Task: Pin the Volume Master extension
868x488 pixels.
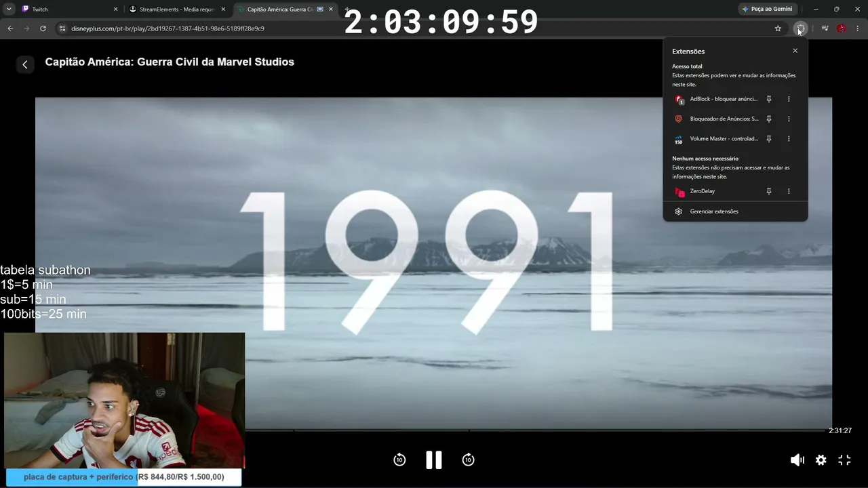Action: tap(768, 139)
